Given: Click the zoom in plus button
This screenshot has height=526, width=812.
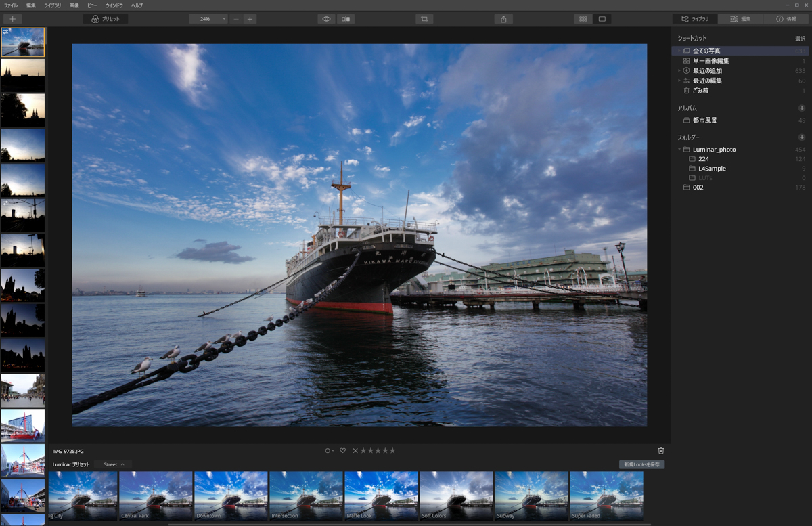Looking at the screenshot, I should click(x=250, y=19).
